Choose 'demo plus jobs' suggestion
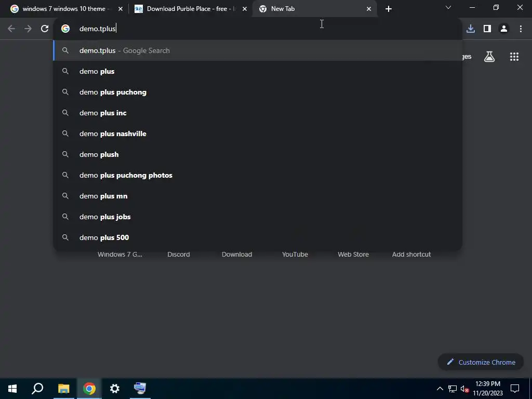Viewport: 532px width, 399px height. 258,217
